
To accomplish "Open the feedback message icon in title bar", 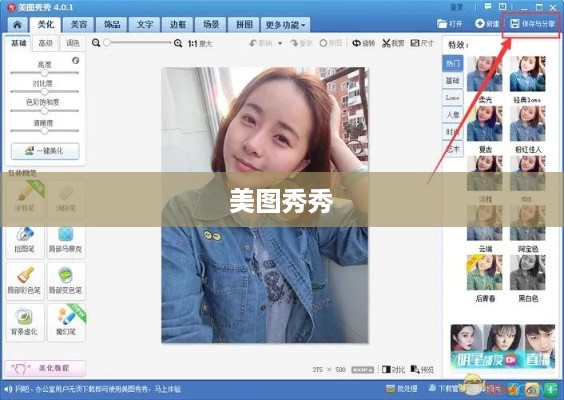I will [x=488, y=6].
